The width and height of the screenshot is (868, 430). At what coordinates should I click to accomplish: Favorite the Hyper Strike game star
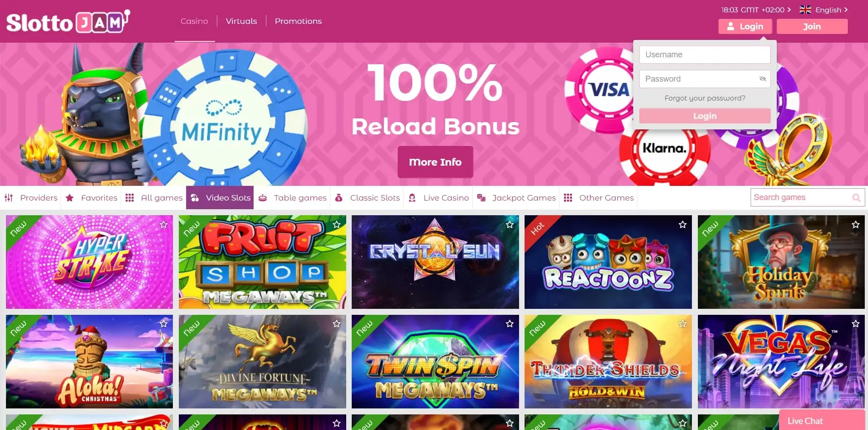[x=163, y=224]
